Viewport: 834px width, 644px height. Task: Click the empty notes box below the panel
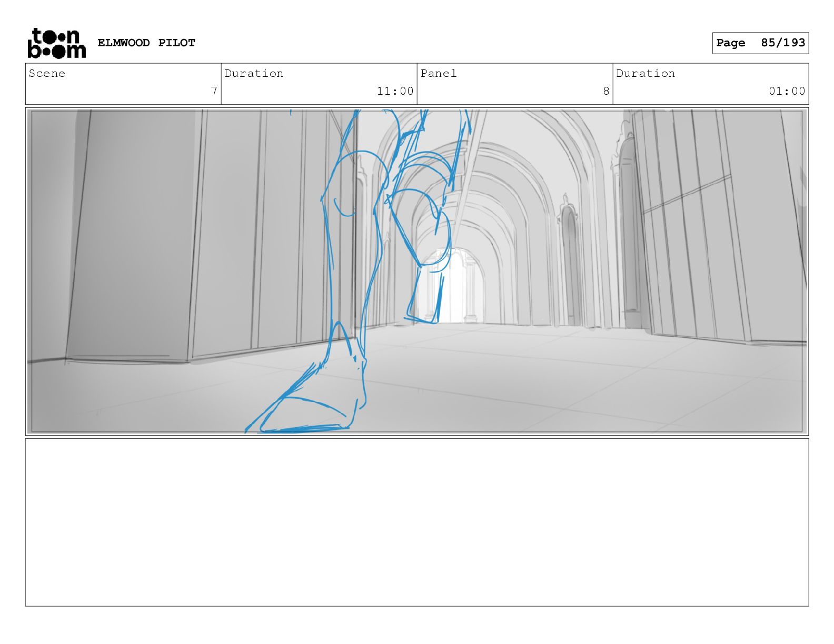pos(417,522)
